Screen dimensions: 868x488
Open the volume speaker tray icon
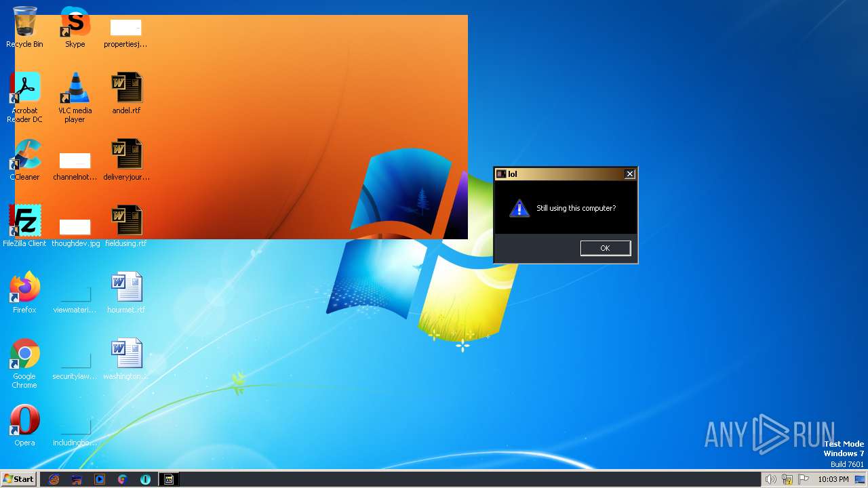pyautogui.click(x=770, y=479)
